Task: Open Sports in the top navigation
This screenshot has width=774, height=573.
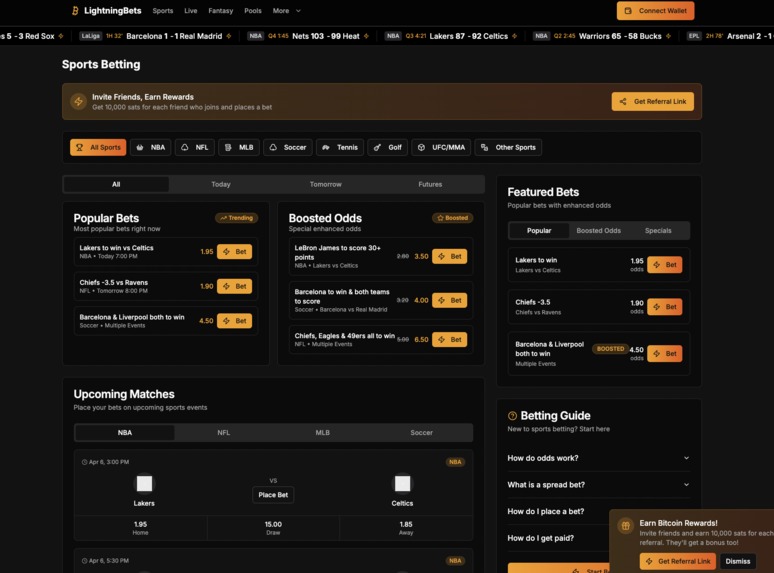Action: [163, 10]
